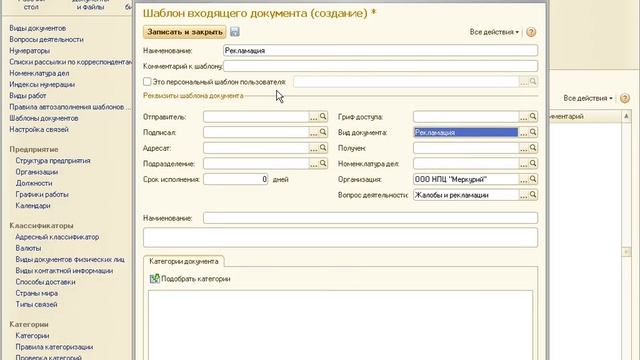Screen dimensions: 640x360
Task: Open selection ellipsis for Вопрос деятельности field
Action: click(x=523, y=195)
